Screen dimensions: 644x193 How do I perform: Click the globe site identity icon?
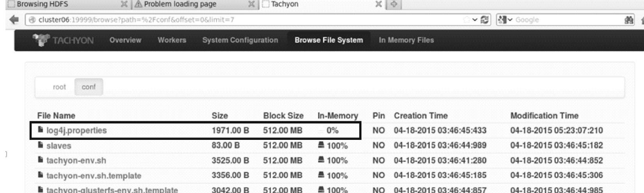(32, 20)
